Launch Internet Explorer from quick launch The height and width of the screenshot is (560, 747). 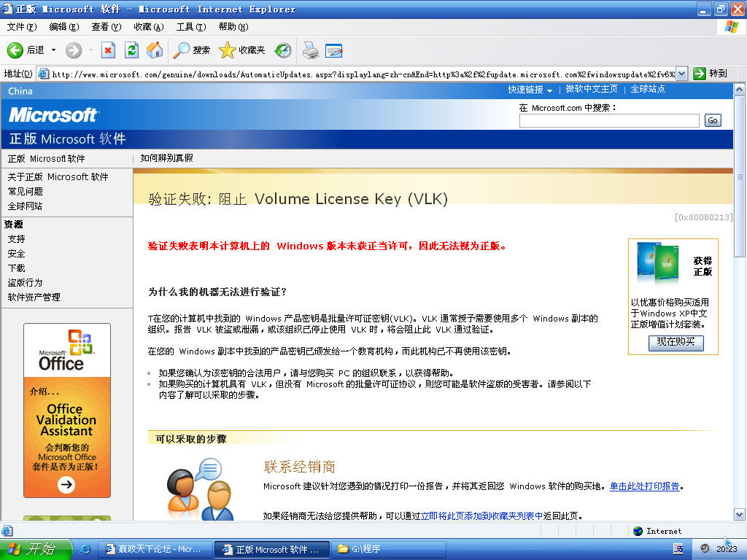tap(86, 549)
